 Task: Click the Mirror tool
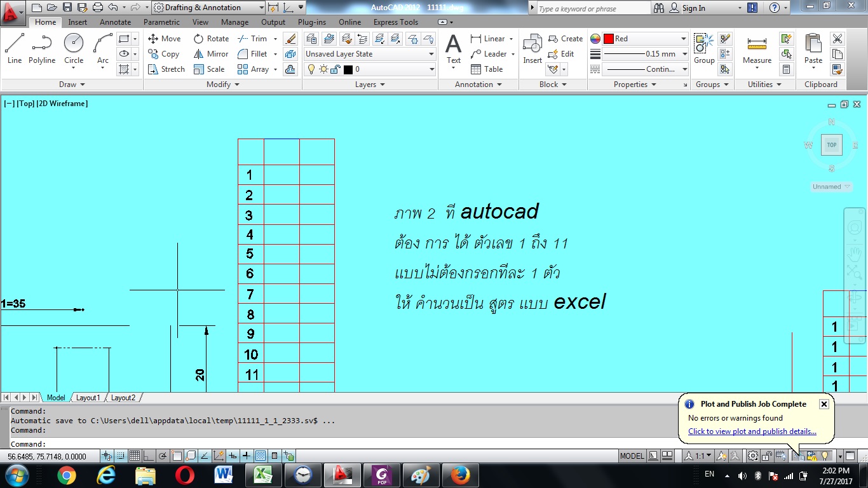pos(211,54)
